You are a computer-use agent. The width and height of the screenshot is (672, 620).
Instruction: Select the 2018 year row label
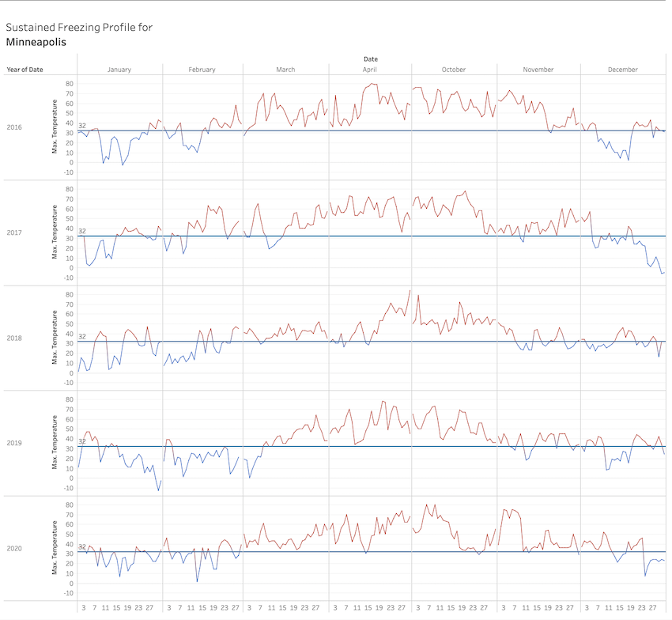tap(15, 338)
